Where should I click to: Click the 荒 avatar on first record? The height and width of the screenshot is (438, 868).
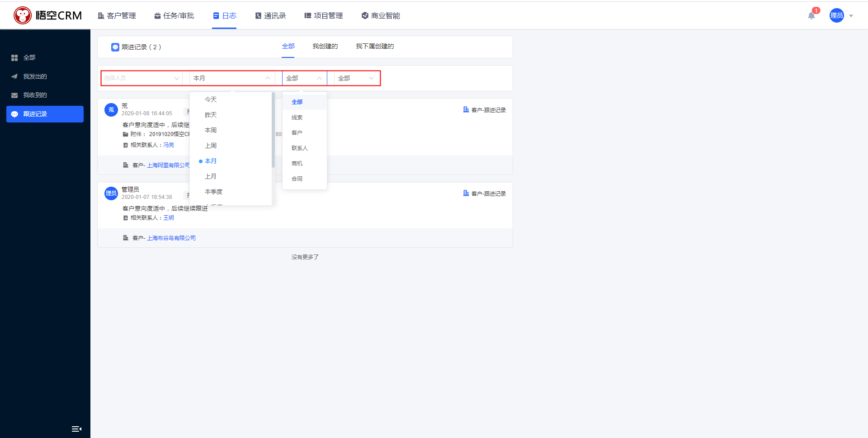tap(111, 110)
